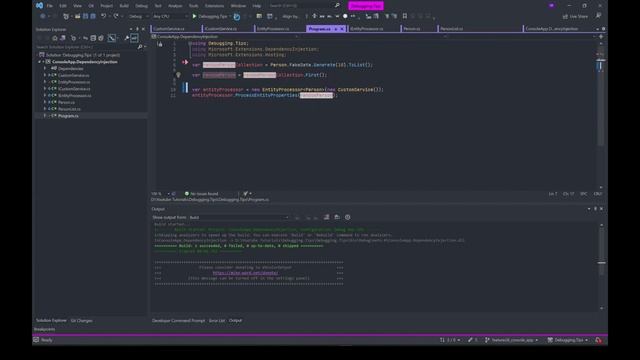This screenshot has width=640, height=360.
Task: Expand the CustomService.cs tree node
Action: [45, 75]
